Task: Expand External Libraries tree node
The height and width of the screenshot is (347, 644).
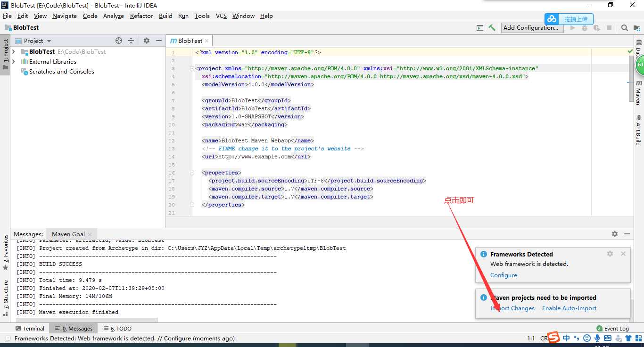Action: coord(13,61)
